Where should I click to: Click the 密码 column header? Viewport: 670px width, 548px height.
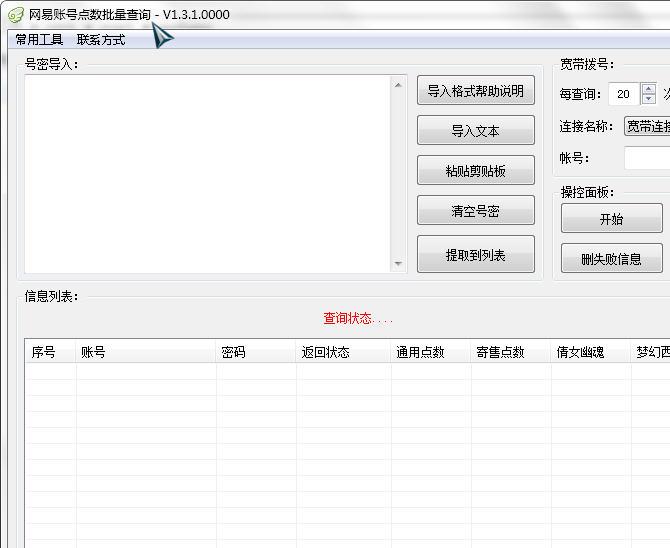point(256,352)
